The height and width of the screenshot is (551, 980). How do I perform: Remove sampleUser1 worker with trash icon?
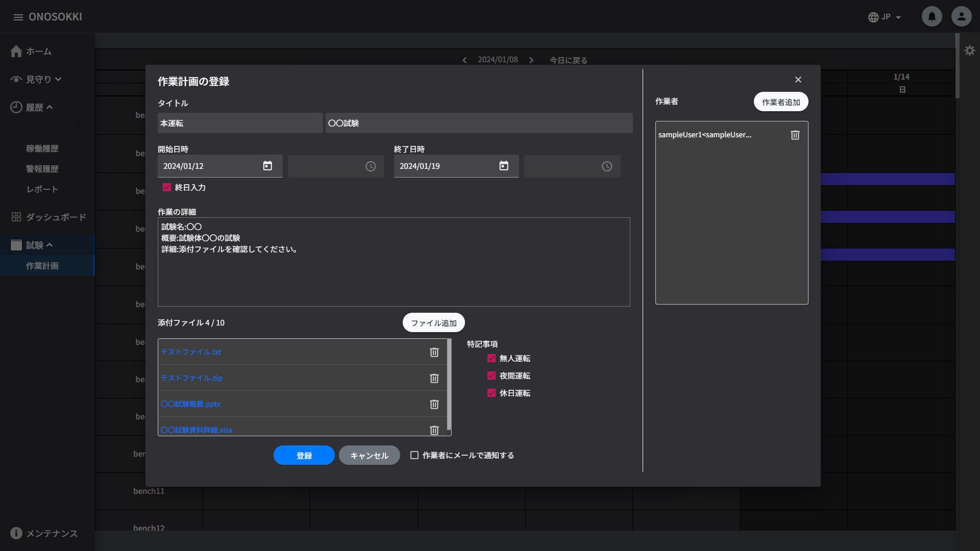(x=795, y=135)
